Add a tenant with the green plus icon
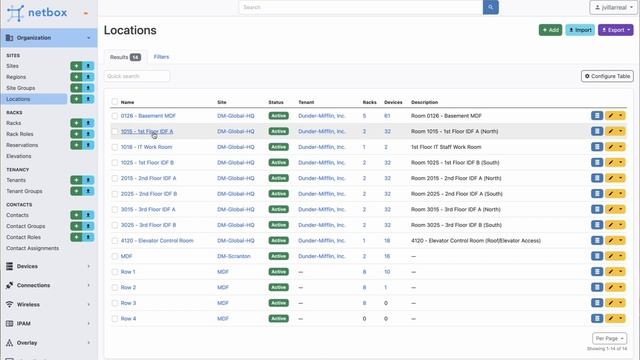This screenshot has height=360, width=640. click(76, 180)
